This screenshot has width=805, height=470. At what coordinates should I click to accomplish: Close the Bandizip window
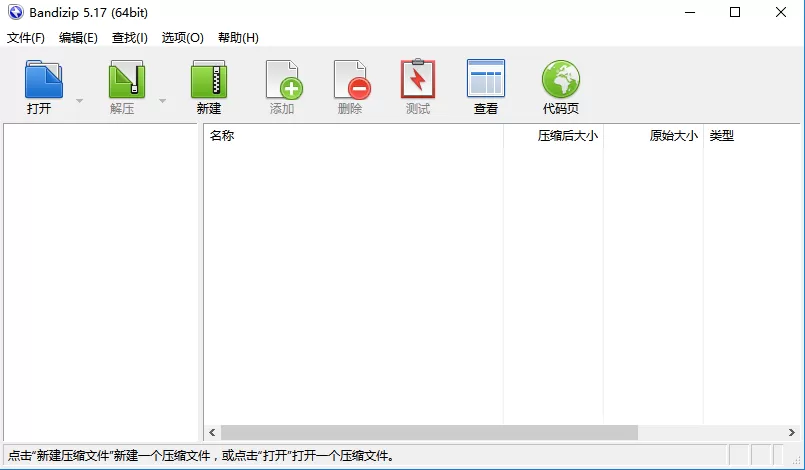point(781,12)
